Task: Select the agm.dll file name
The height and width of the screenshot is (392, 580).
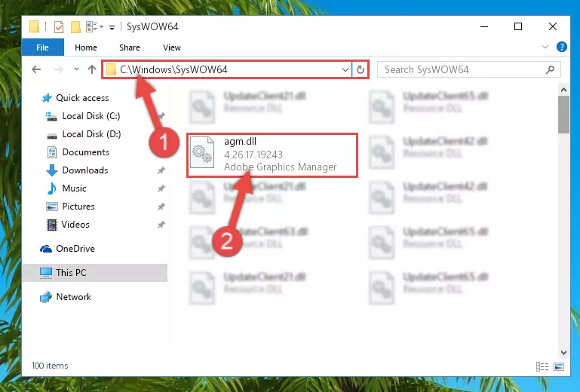Action: pyautogui.click(x=240, y=142)
